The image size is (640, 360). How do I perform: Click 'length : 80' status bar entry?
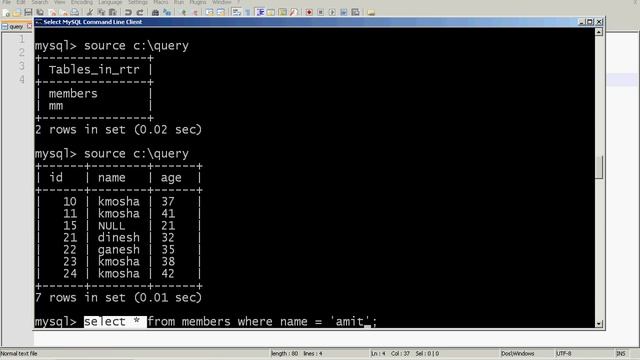click(x=284, y=353)
